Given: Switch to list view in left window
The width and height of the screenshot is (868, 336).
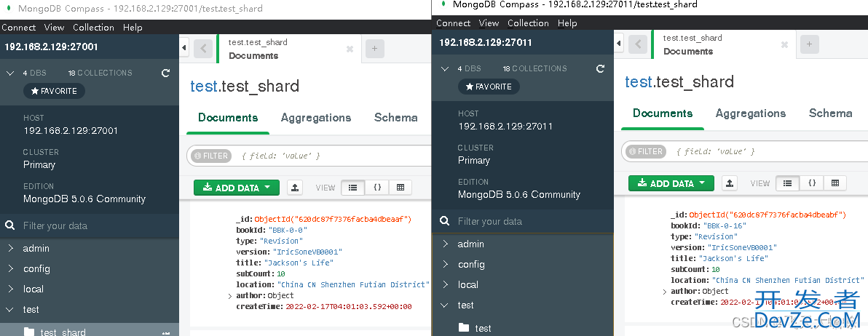Looking at the screenshot, I should 352,188.
